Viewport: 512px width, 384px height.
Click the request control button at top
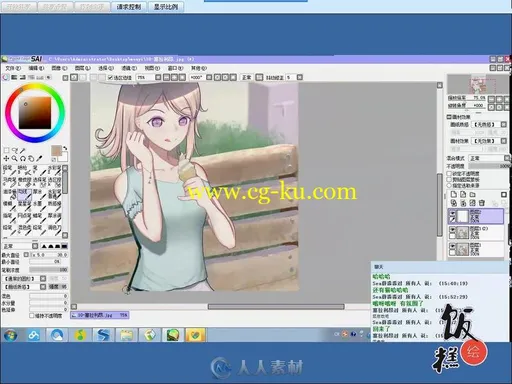[129, 7]
